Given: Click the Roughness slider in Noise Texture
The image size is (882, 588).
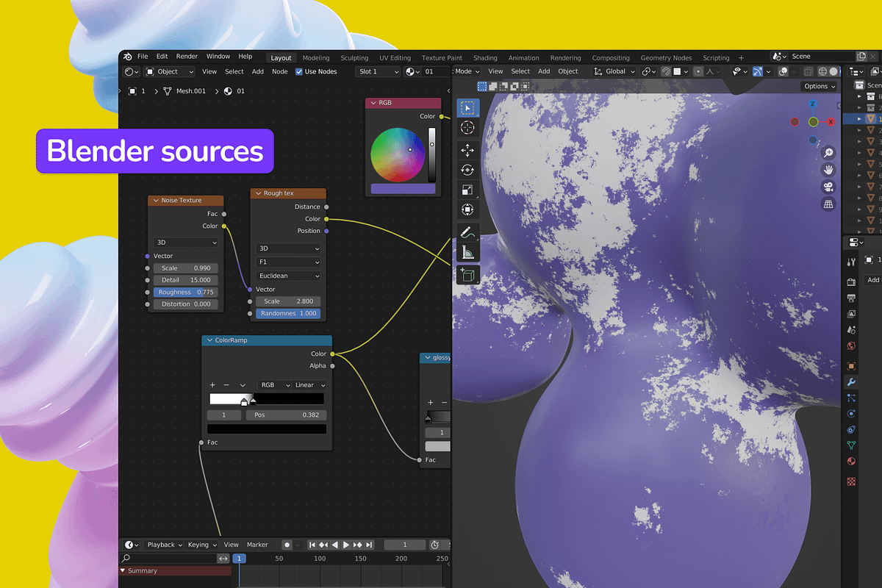Looking at the screenshot, I should pyautogui.click(x=184, y=293).
